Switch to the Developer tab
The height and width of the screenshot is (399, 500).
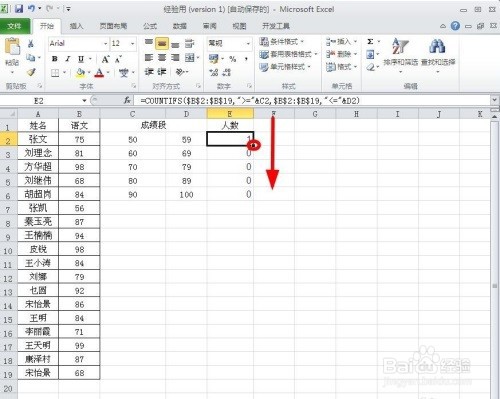tap(276, 26)
